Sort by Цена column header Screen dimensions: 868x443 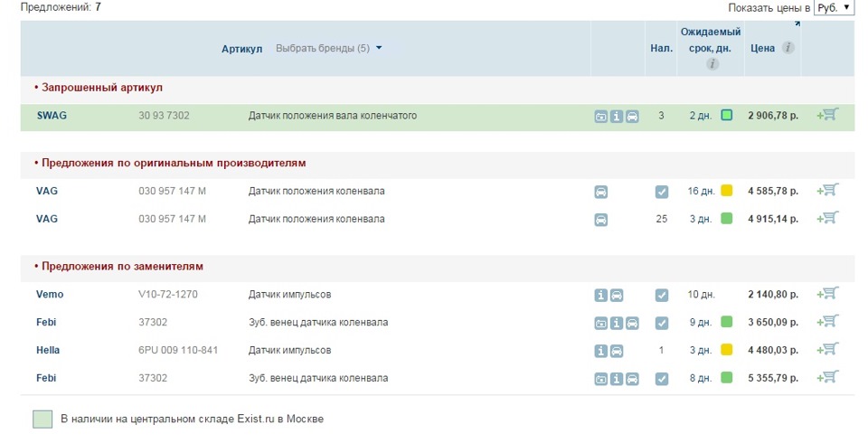click(762, 48)
